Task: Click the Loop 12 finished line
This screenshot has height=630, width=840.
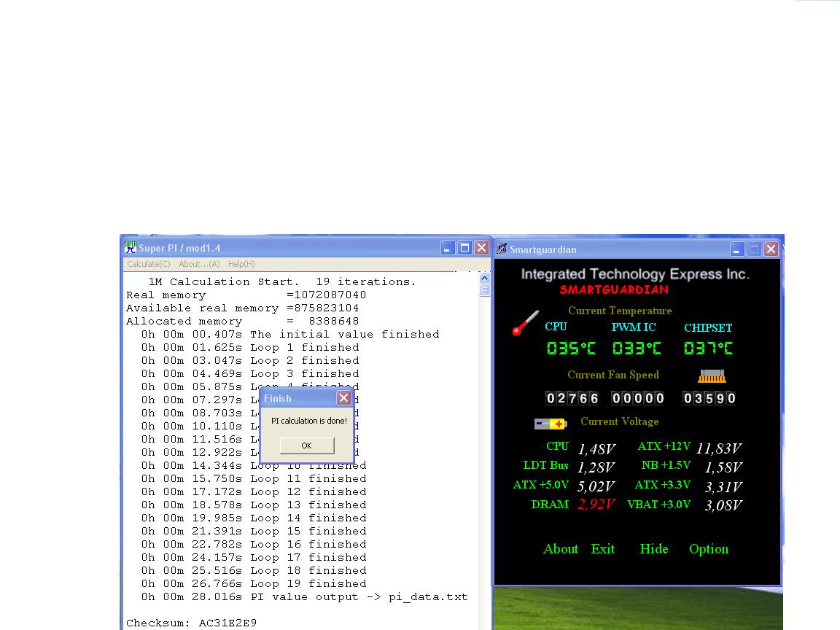Action: click(254, 491)
